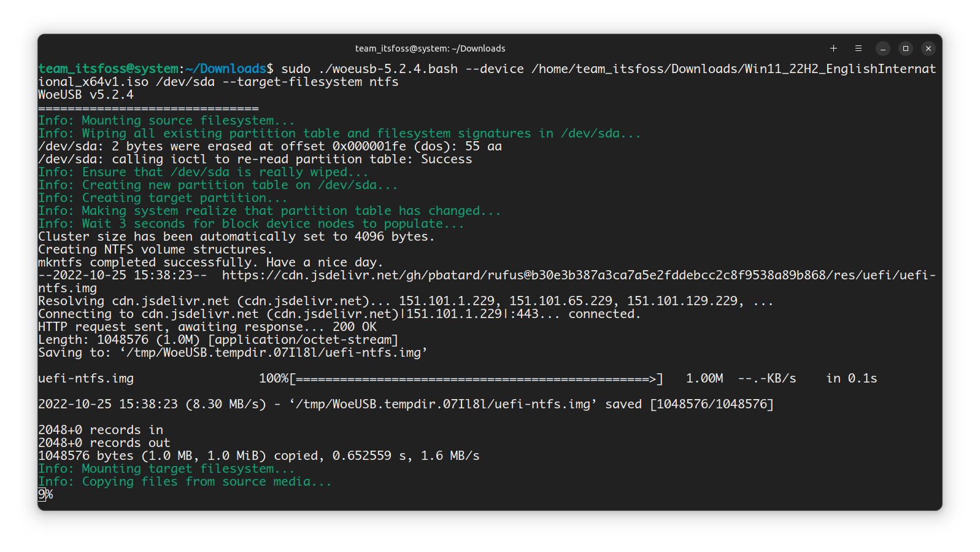The image size is (980, 552).
Task: Click 'Creating NTFS volume structures.' line
Action: pyautogui.click(x=155, y=249)
